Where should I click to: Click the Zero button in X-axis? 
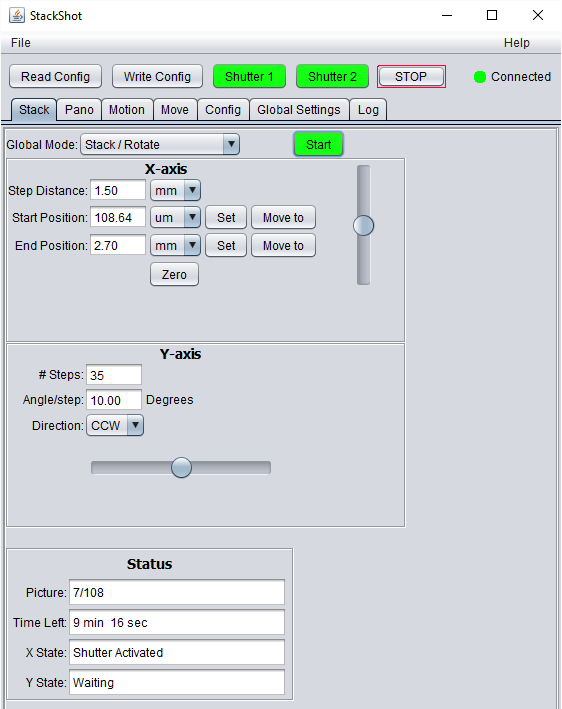pyautogui.click(x=175, y=274)
